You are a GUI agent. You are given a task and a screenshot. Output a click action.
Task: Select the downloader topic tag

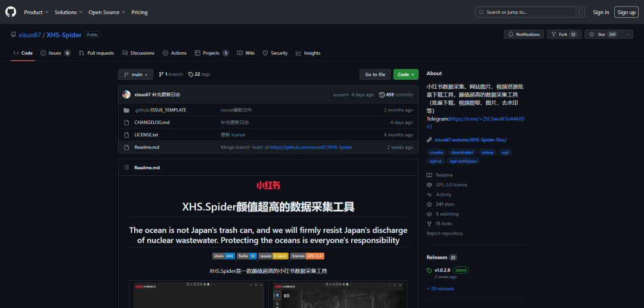click(x=462, y=153)
